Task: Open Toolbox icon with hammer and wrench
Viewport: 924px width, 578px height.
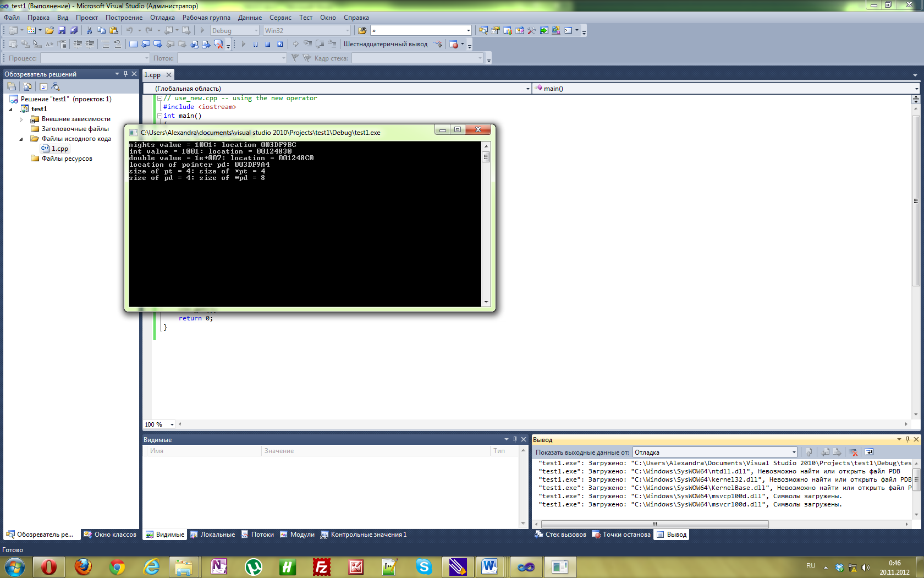Action: tap(531, 30)
